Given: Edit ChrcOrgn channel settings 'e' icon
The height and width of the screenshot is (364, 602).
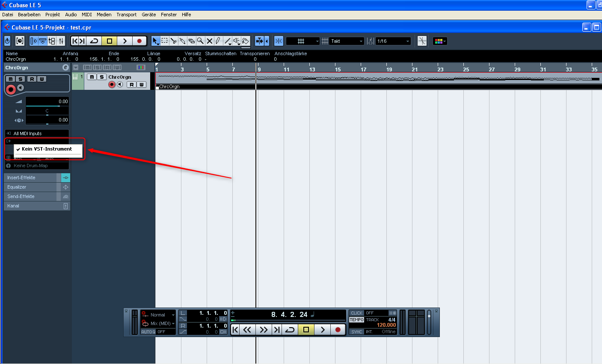Looking at the screenshot, I should coord(65,68).
